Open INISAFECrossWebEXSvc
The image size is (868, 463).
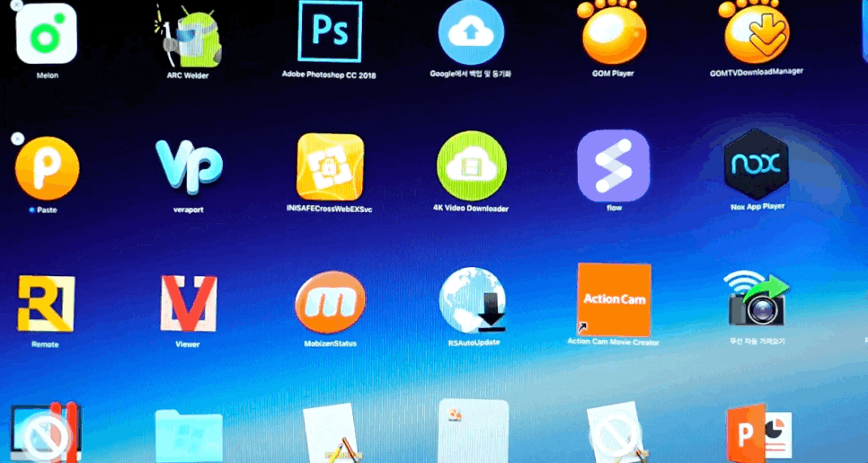point(331,166)
